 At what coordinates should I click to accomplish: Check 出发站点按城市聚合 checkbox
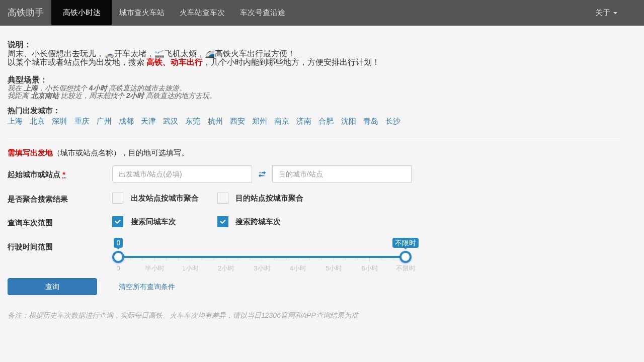[118, 198]
